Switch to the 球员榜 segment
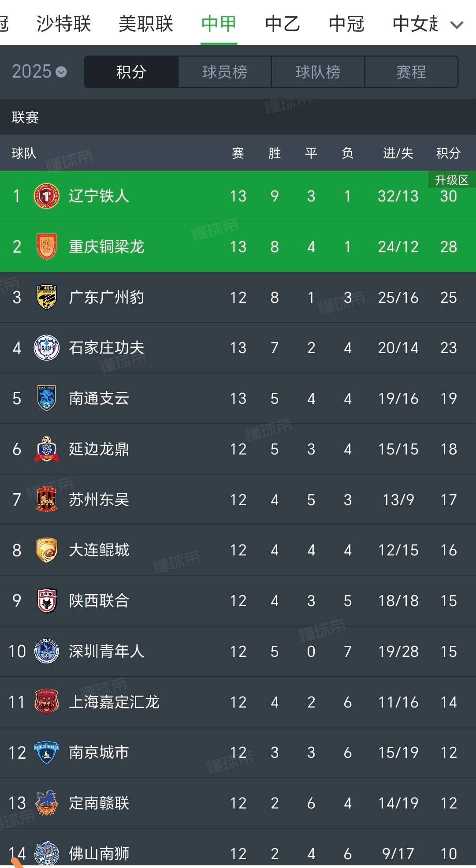 tap(225, 72)
